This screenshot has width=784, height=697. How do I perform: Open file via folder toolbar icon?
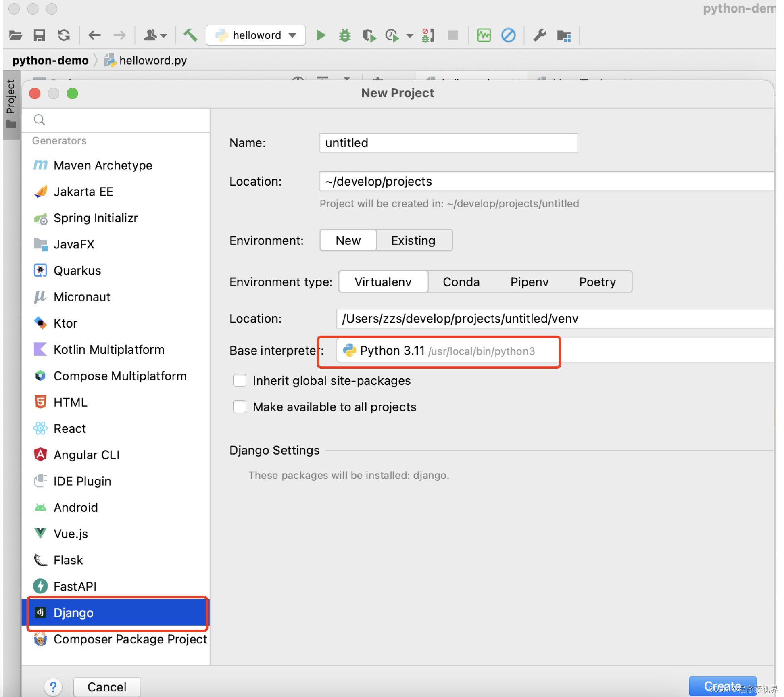(x=15, y=35)
